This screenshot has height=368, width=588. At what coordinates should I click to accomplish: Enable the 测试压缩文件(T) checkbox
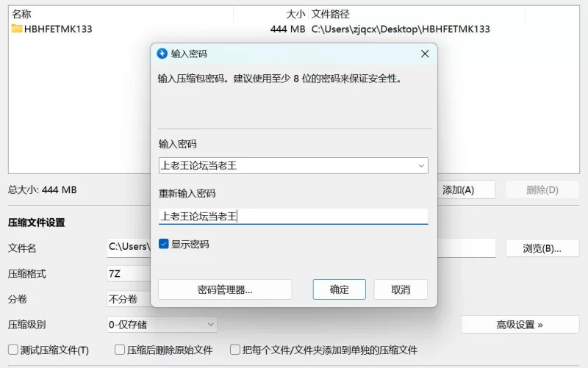[13, 350]
